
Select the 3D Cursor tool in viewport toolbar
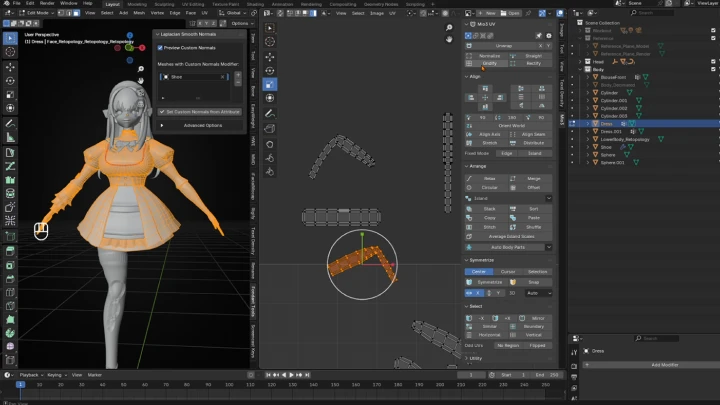(10, 52)
